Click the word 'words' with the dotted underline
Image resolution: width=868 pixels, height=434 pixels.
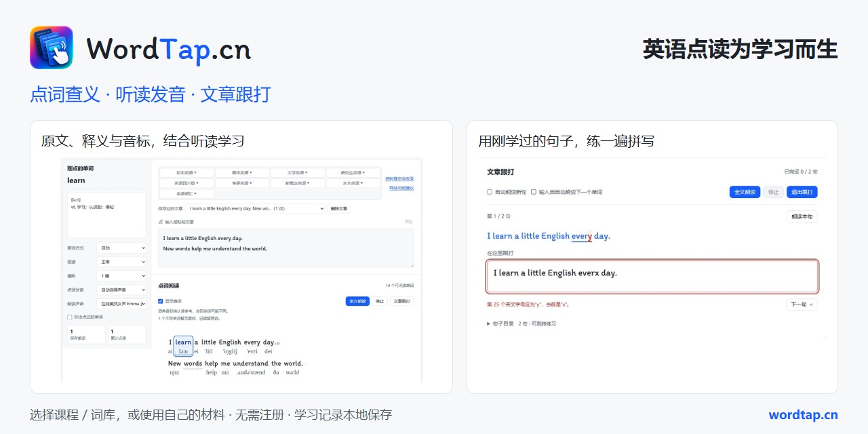tap(193, 363)
